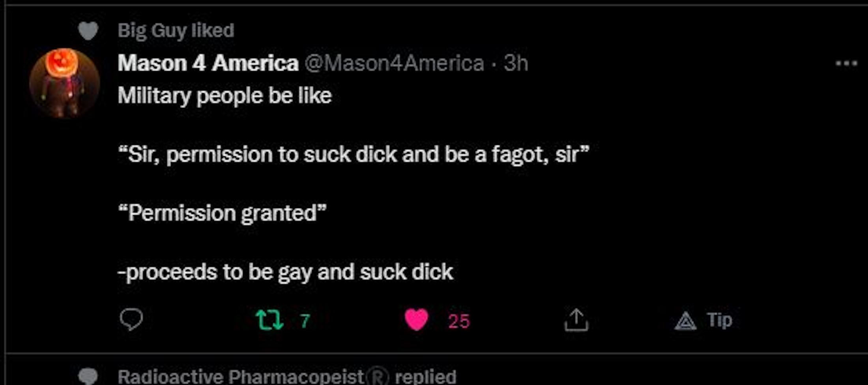Open the Mason 4 America display name
This screenshot has width=868, height=385.
pos(208,63)
